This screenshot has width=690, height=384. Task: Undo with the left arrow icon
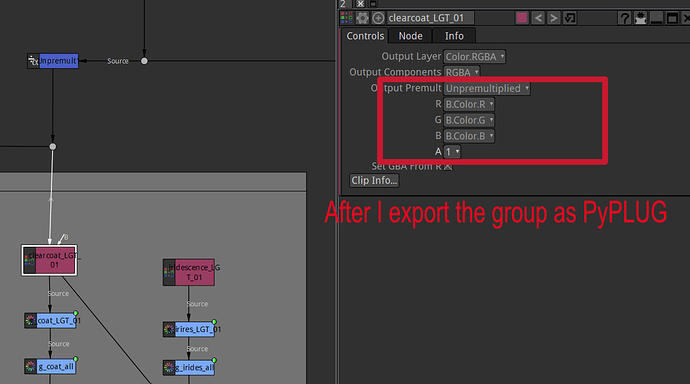coord(538,18)
